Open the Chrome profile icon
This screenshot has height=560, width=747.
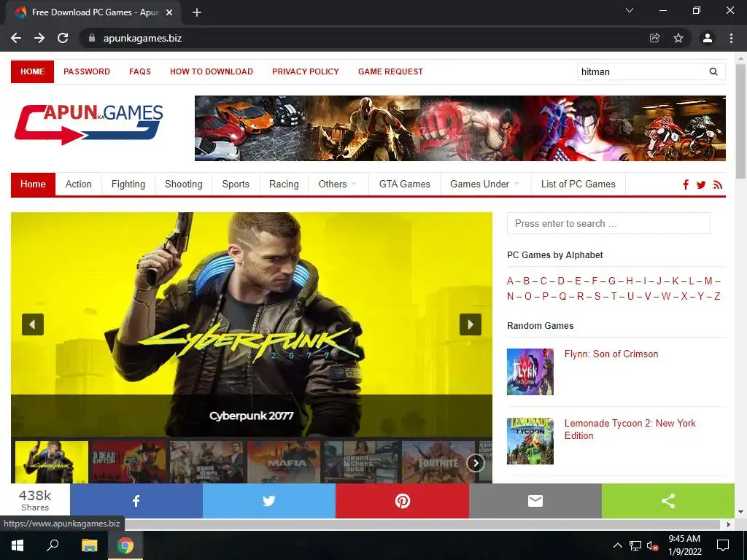click(x=708, y=38)
